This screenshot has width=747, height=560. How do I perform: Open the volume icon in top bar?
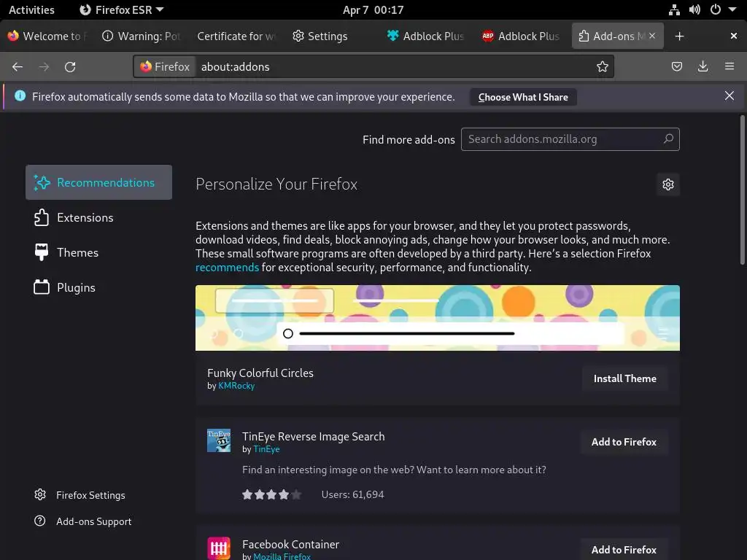coord(694,9)
